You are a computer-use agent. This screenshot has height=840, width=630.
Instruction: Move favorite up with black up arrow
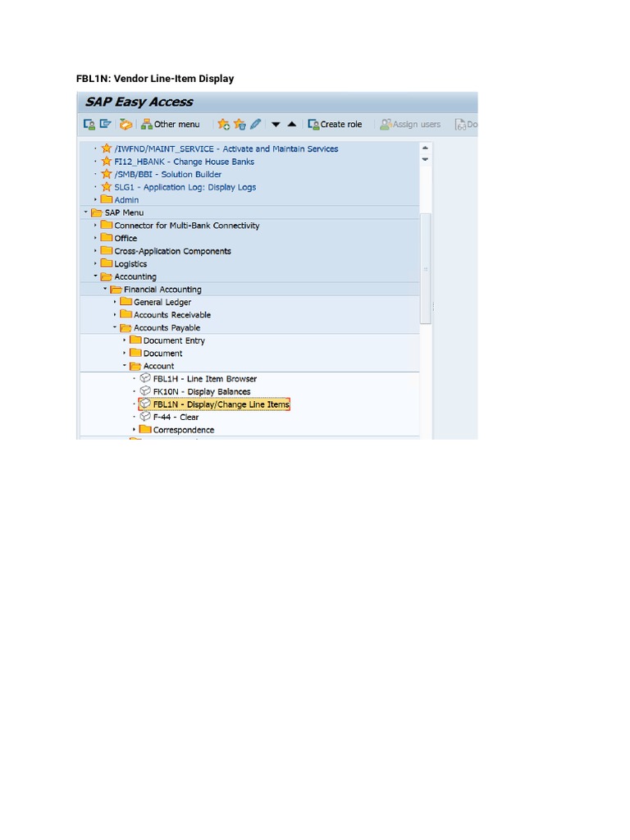point(292,124)
